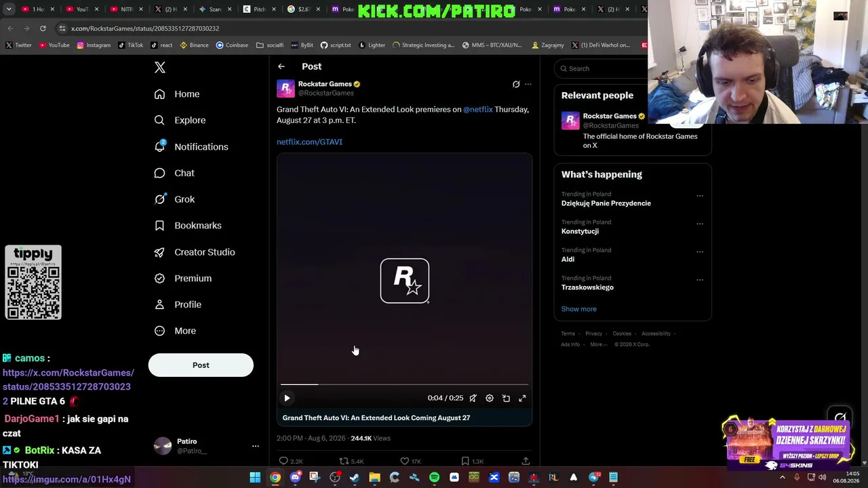This screenshot has height=488, width=868.
Task: Reload the page in Chrome
Action: [x=43, y=28]
